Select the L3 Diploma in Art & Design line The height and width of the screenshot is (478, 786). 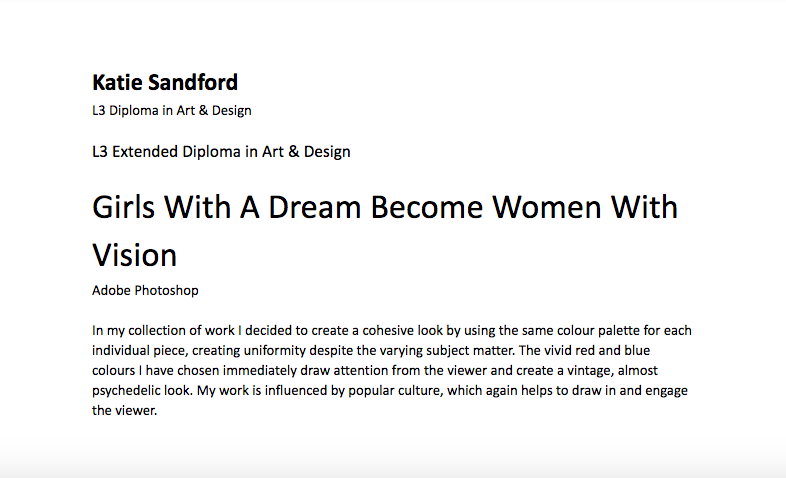click(x=171, y=111)
